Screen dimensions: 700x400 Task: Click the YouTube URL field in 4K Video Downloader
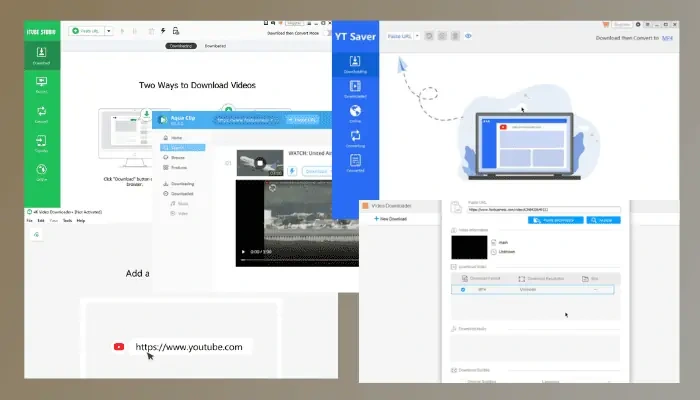(189, 347)
